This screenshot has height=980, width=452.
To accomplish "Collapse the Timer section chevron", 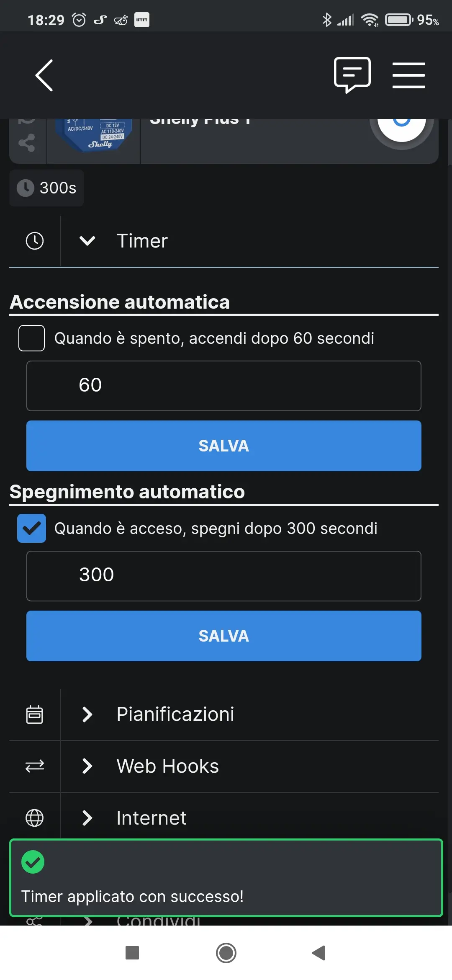I will pos(87,241).
